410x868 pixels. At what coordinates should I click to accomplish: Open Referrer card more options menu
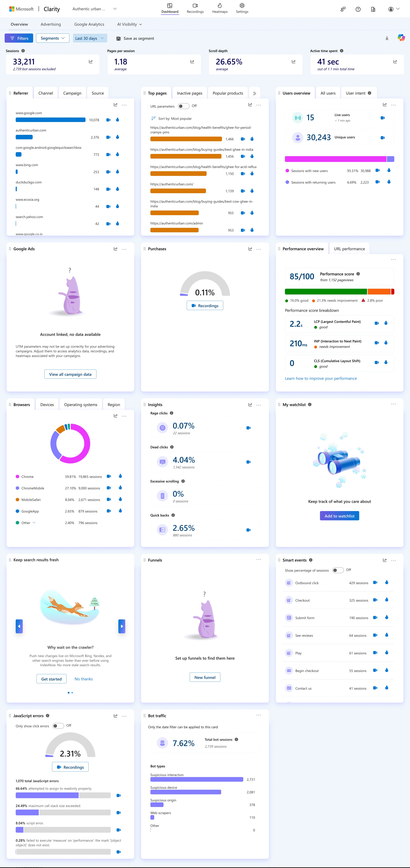tap(124, 105)
